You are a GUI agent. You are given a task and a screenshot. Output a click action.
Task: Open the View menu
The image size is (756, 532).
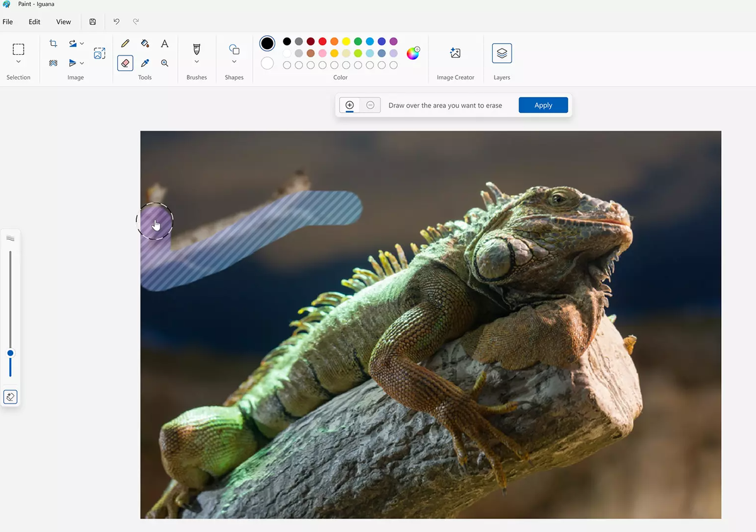[x=64, y=21]
